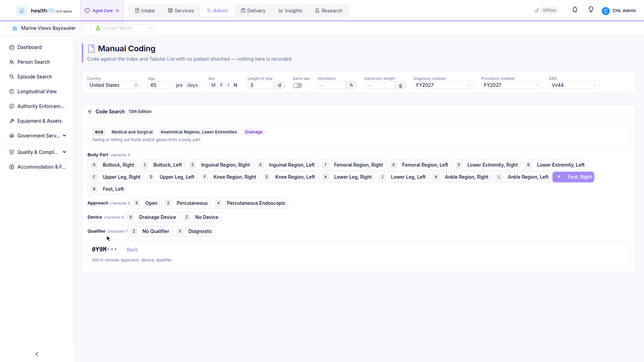Open the notifications bell icon
The width and height of the screenshot is (644, 362).
coord(575,10)
